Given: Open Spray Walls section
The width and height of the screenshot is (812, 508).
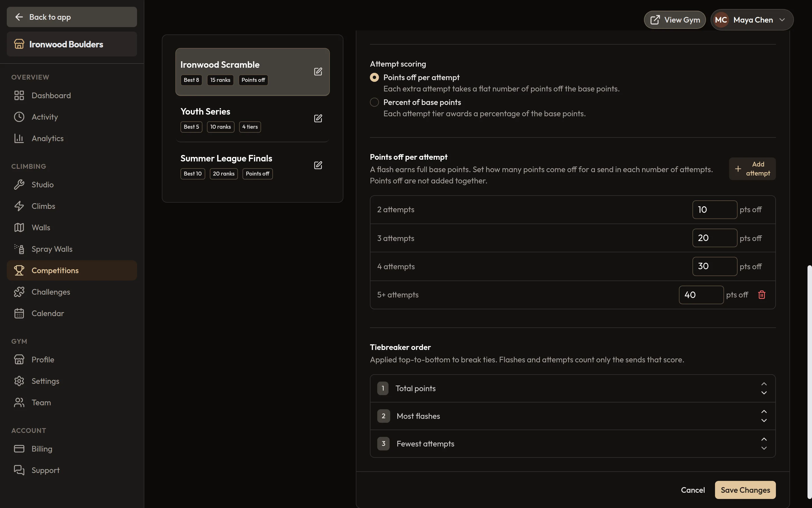Looking at the screenshot, I should pyautogui.click(x=72, y=249).
